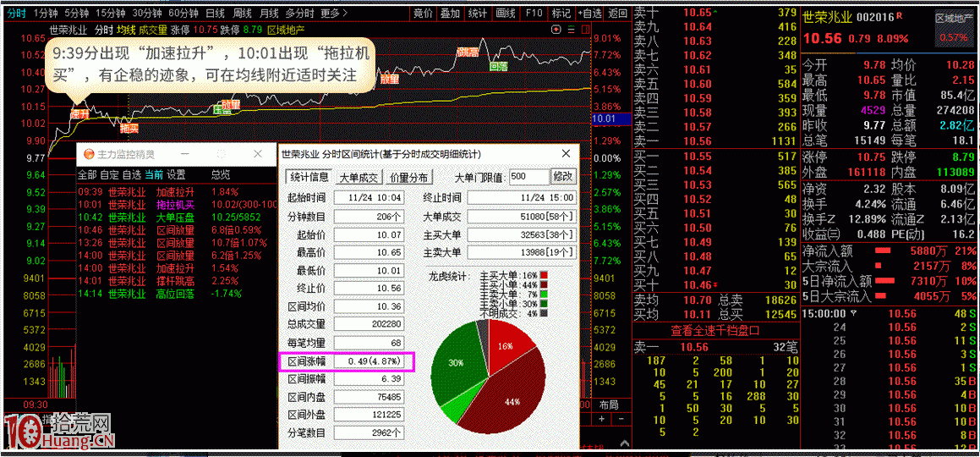Click the 区域地产 label in chart header
Screen dimensions: 980x457
[x=287, y=30]
